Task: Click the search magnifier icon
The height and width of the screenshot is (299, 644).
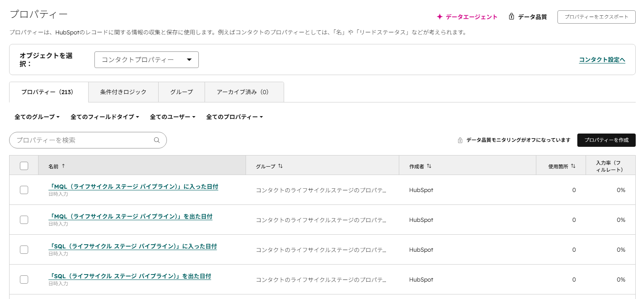Action: pos(157,140)
